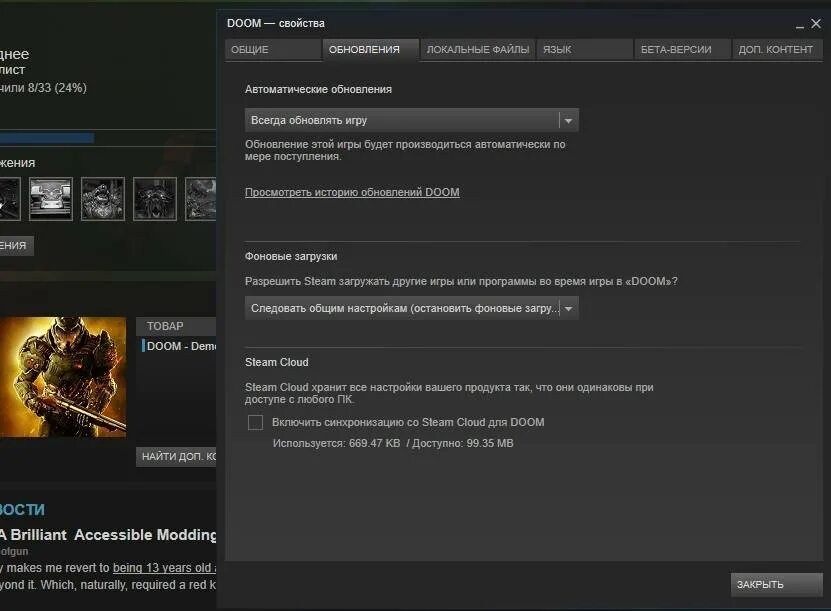
Task: Open the DOOM marine cover artwork
Action: pyautogui.click(x=63, y=377)
